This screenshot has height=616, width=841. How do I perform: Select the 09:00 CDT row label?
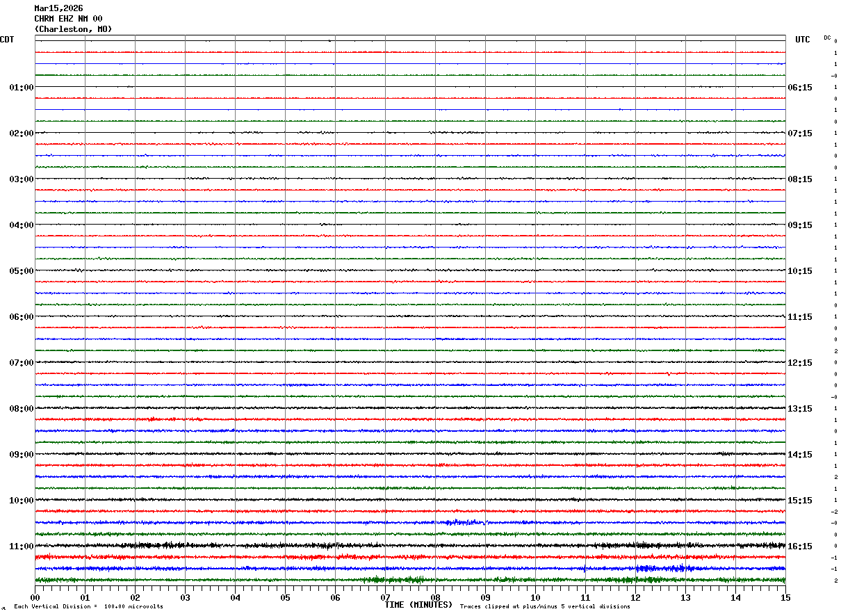[x=22, y=455]
